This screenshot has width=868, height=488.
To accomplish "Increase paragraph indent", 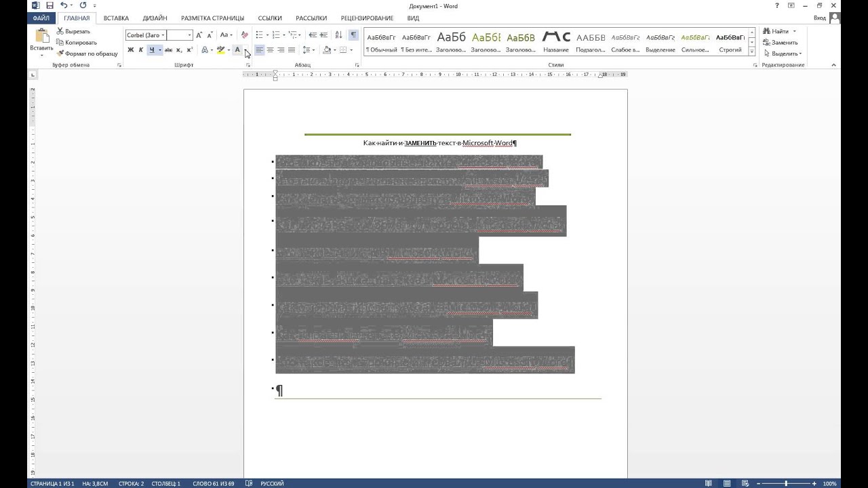I will coord(324,35).
